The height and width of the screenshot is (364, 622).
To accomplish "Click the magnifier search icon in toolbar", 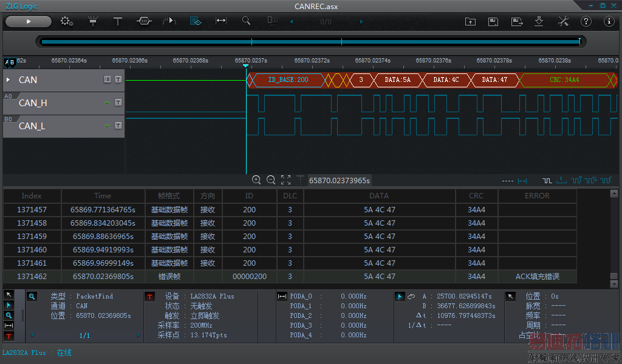I will [246, 21].
